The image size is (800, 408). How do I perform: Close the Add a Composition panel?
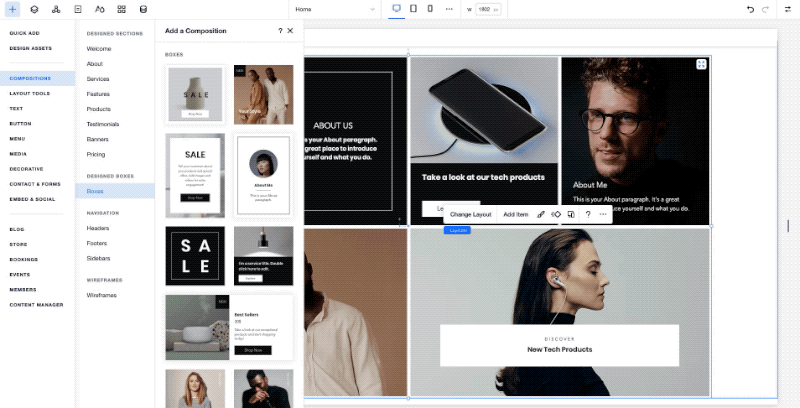click(290, 31)
